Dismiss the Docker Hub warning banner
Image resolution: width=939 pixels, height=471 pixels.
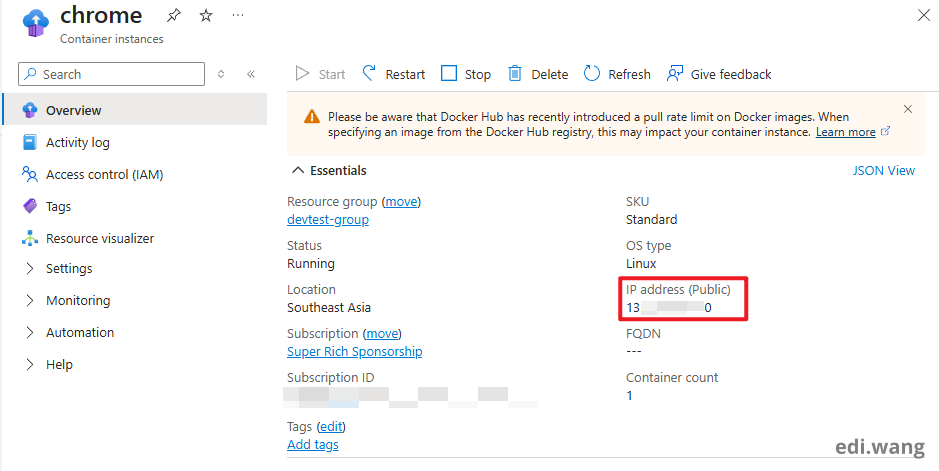908,109
